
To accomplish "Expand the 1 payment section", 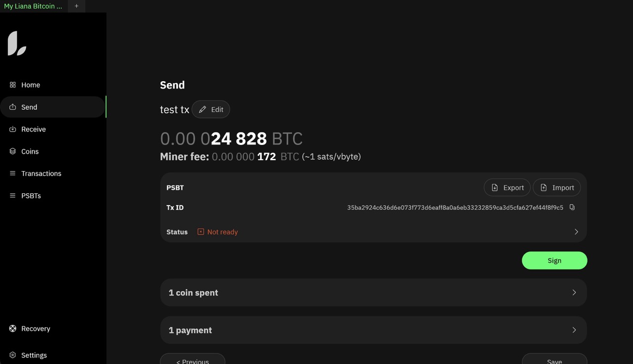I will pos(574,330).
